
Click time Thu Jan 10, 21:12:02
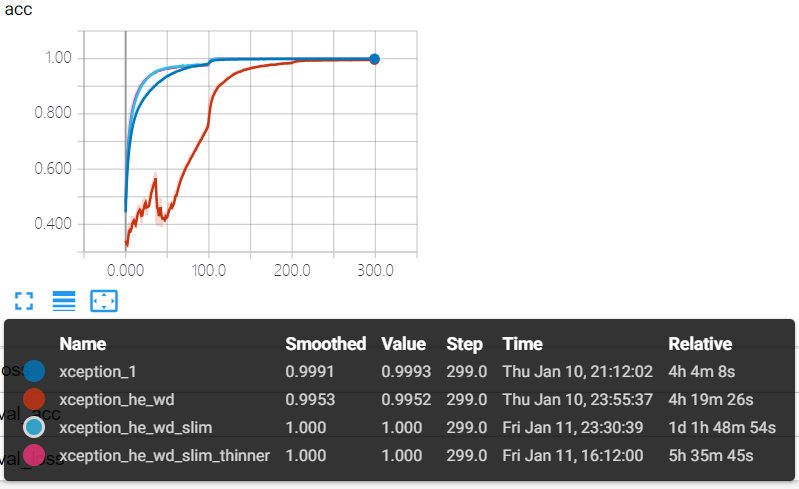577,371
